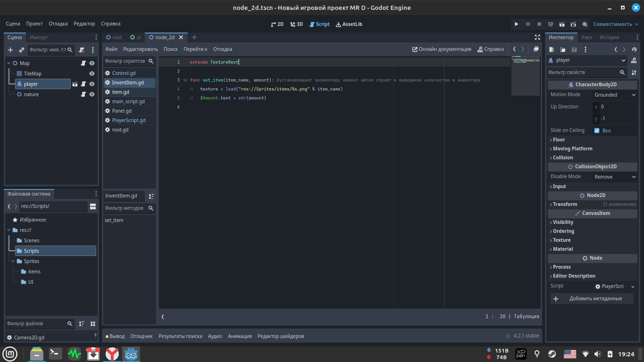
Task: Click Добавить метаданные button
Action: click(593, 299)
